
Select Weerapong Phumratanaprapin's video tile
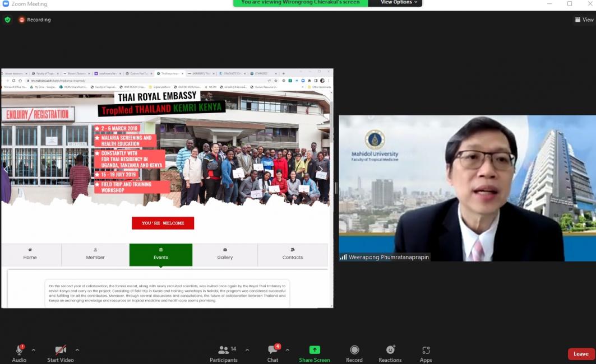coord(468,188)
